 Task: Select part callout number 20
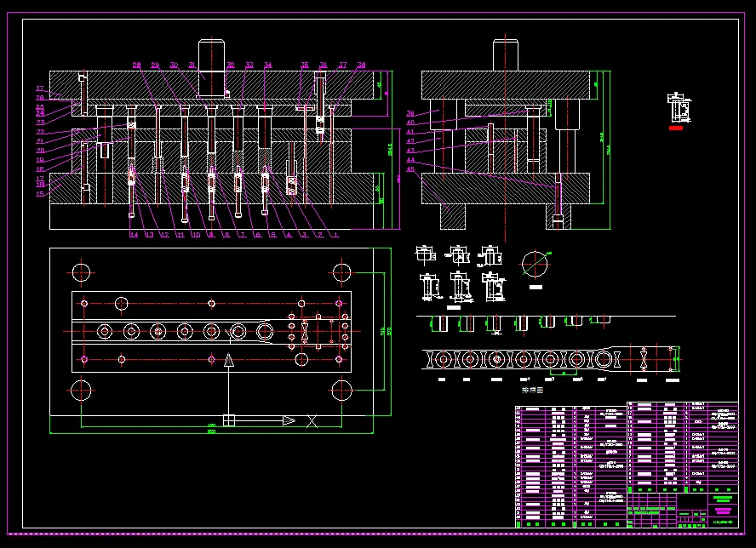coord(40,151)
